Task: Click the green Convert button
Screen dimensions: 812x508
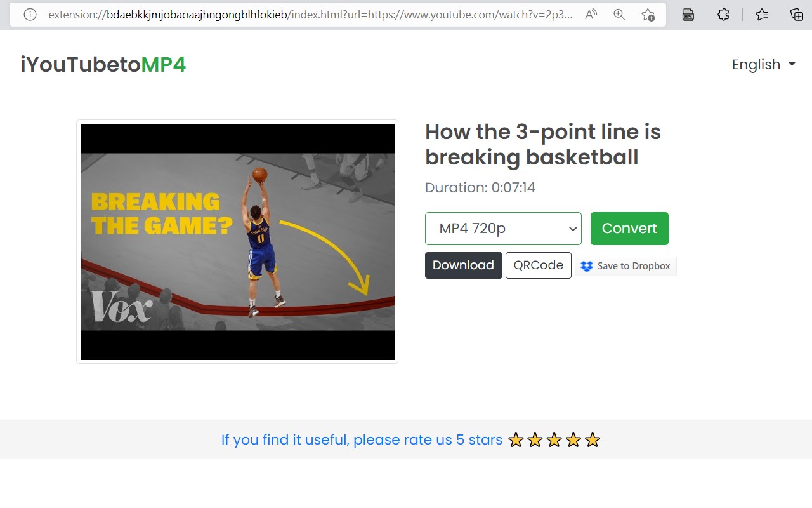Action: click(629, 229)
